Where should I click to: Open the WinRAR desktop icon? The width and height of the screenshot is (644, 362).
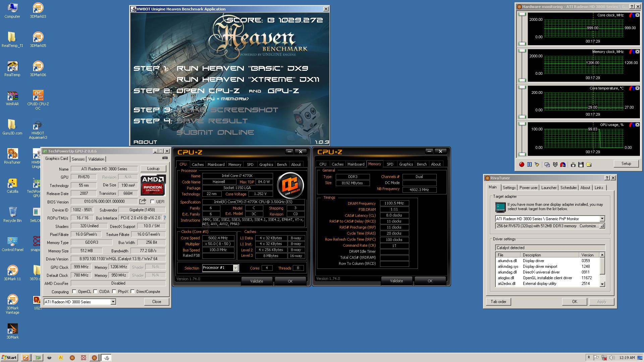(x=12, y=98)
